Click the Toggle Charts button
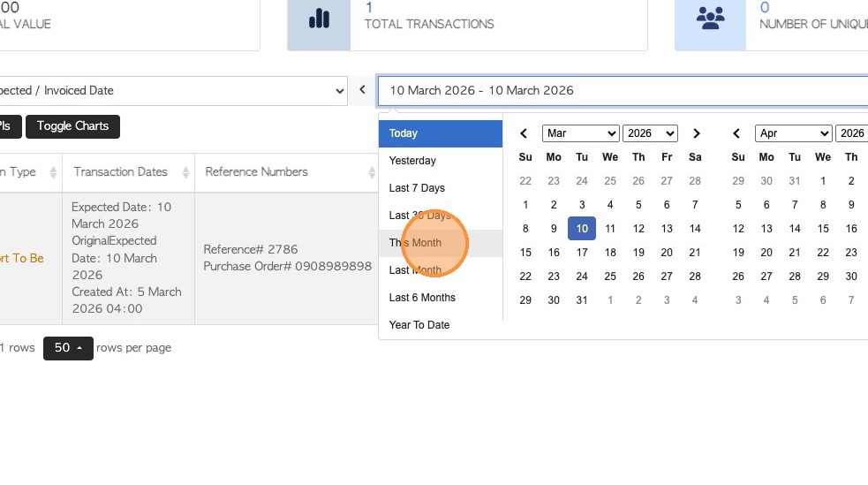This screenshot has width=868, height=485. [x=72, y=126]
